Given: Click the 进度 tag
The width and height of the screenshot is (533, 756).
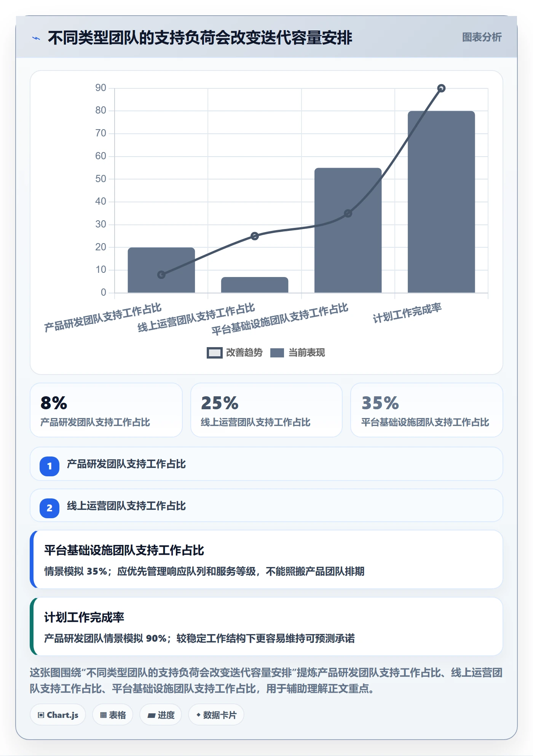Looking at the screenshot, I should (161, 715).
